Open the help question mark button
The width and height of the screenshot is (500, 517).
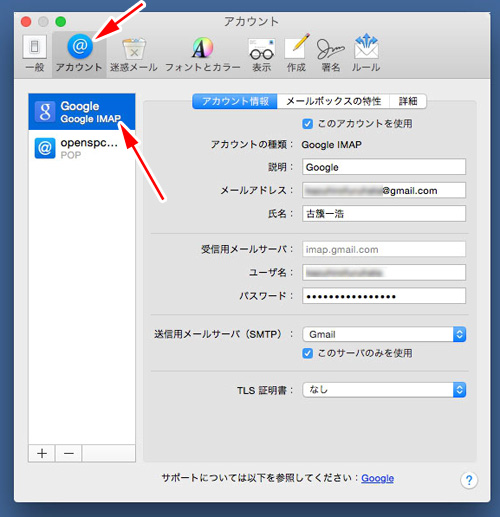[469, 480]
